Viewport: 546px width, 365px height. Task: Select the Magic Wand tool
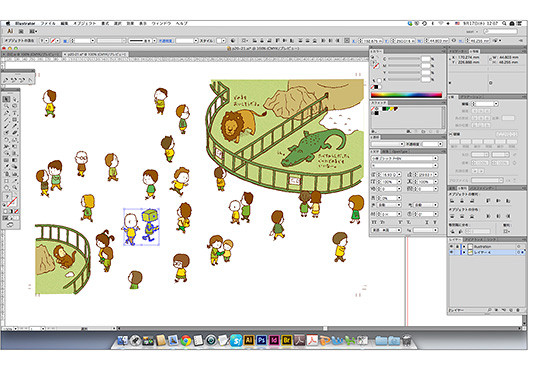tap(6, 106)
